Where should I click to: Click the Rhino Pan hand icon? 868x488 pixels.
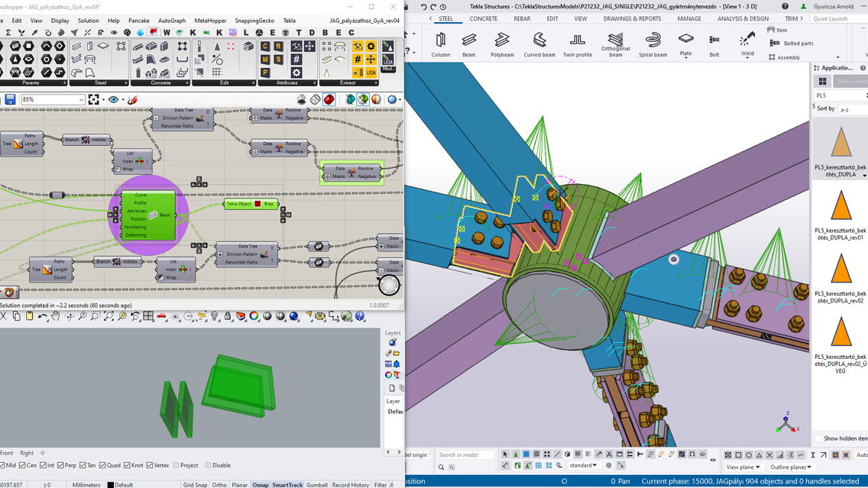click(x=56, y=316)
